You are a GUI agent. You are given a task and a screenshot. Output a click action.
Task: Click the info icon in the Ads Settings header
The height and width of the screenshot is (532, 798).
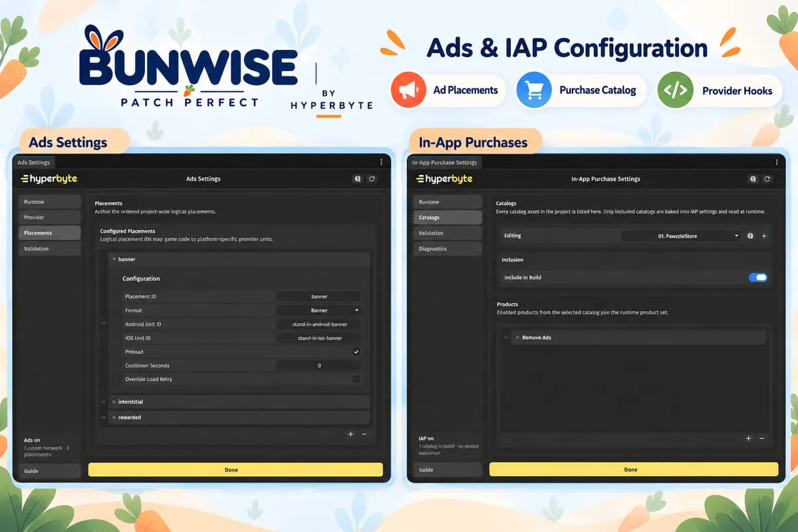(358, 179)
